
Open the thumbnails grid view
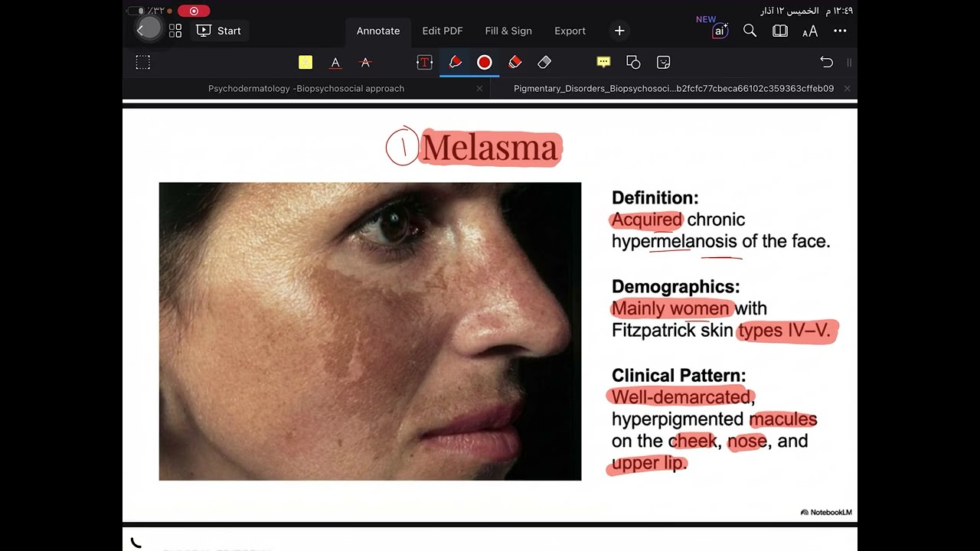[175, 31]
